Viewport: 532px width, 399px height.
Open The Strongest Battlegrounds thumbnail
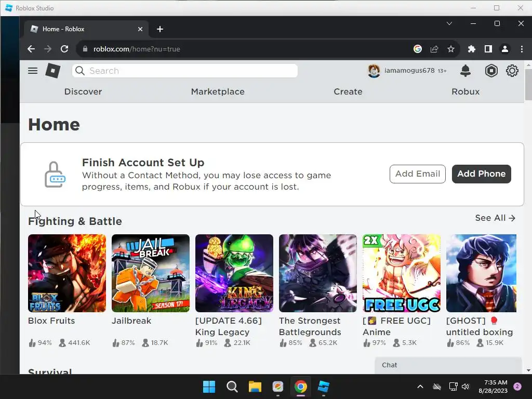point(318,273)
